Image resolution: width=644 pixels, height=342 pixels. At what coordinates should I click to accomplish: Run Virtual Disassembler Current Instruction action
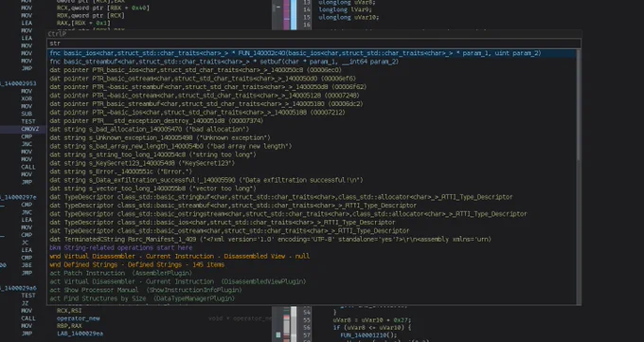(x=312, y=281)
